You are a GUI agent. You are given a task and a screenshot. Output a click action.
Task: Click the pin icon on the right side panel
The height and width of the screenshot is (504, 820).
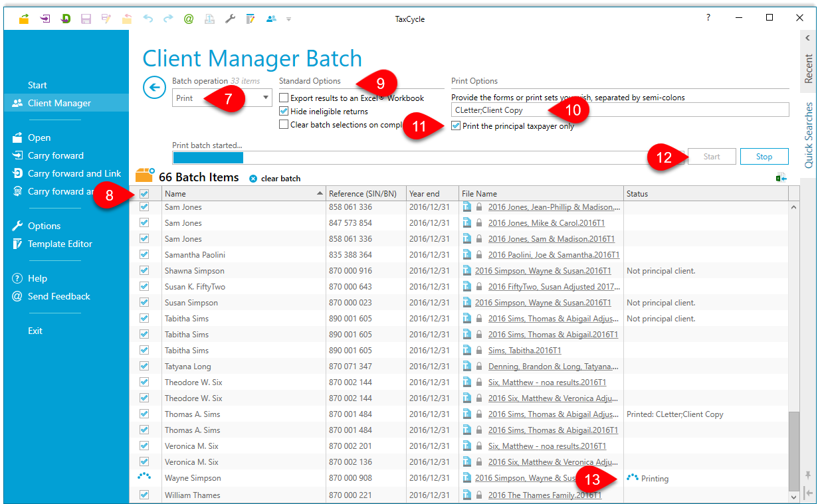(808, 475)
